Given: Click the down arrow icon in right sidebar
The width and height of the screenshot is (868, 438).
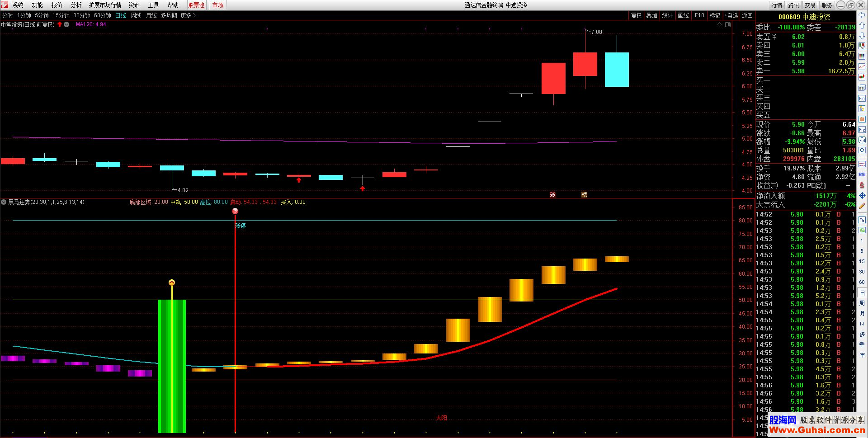Looking at the screenshot, I should click(x=862, y=36).
